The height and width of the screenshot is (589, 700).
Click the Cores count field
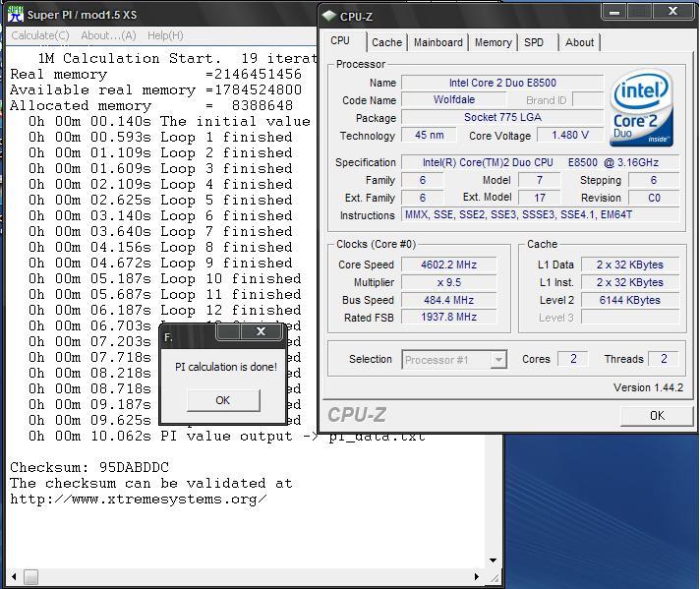[x=573, y=359]
